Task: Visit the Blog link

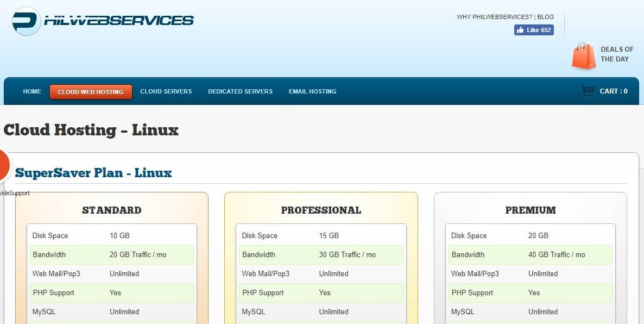Action: tap(545, 17)
